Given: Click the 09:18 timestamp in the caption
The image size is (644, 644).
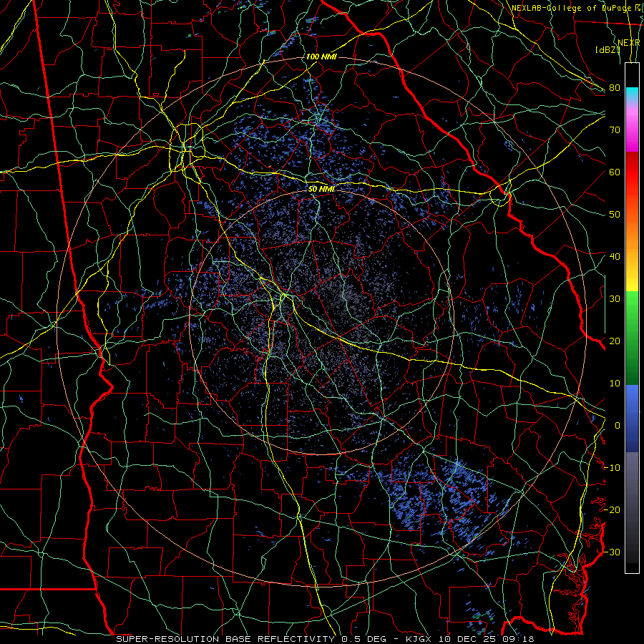Looking at the screenshot, I should point(518,639).
